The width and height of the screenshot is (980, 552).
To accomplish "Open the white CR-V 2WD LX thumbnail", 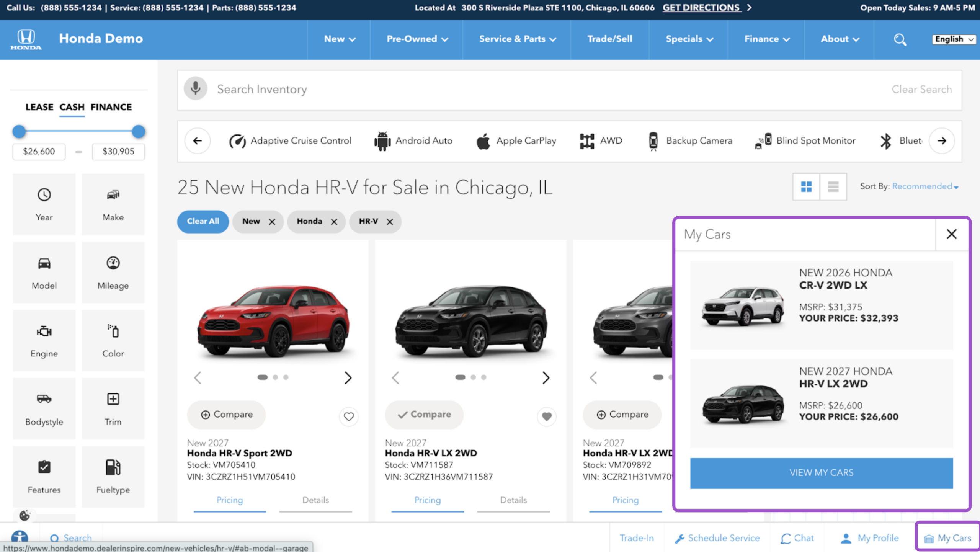I will (743, 305).
